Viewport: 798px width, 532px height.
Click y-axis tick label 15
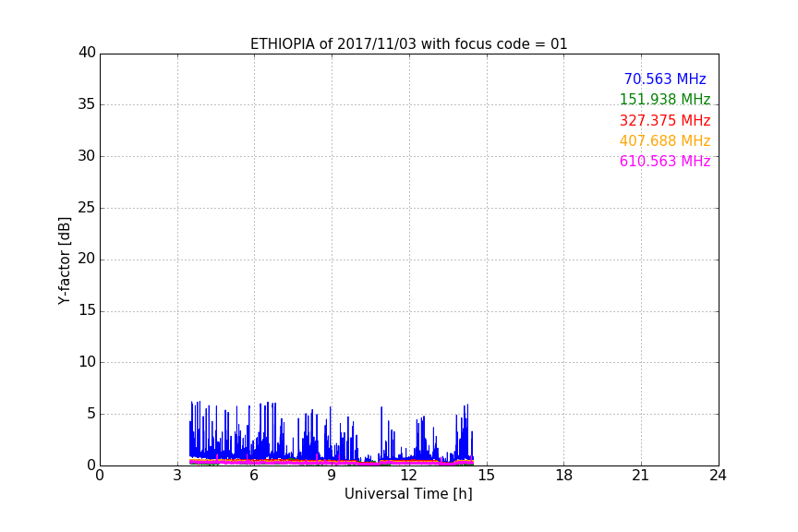coord(87,310)
